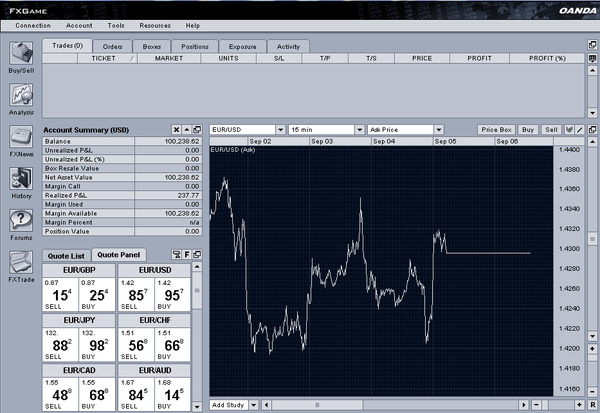The height and width of the screenshot is (413, 600).
Task: Click EUR/USD SELL quote 1.42857
Action: click(136, 294)
